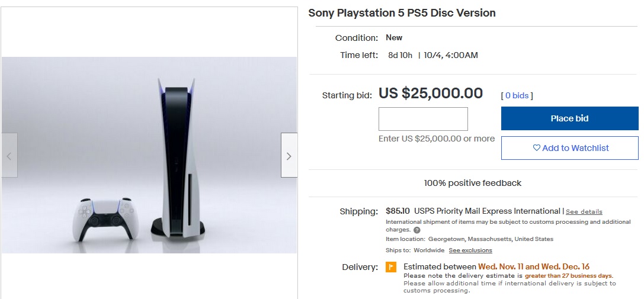Open the shipping See details link

pos(584,211)
